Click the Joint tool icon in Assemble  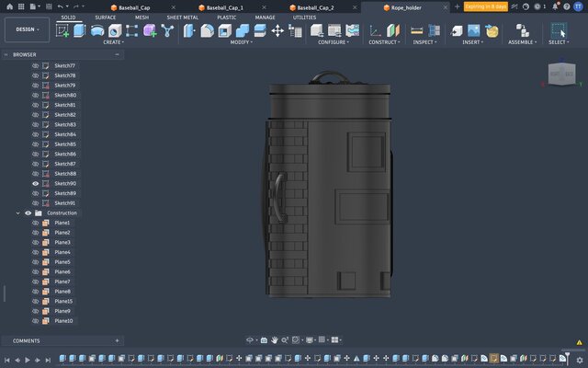[522, 30]
